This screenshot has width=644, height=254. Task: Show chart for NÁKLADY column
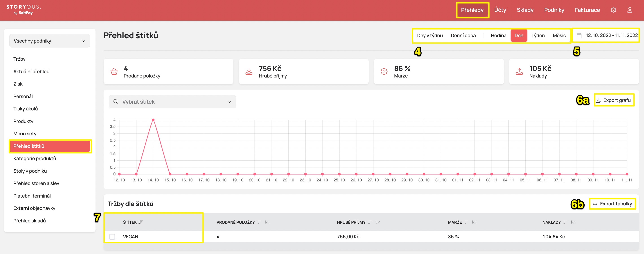coord(573,222)
